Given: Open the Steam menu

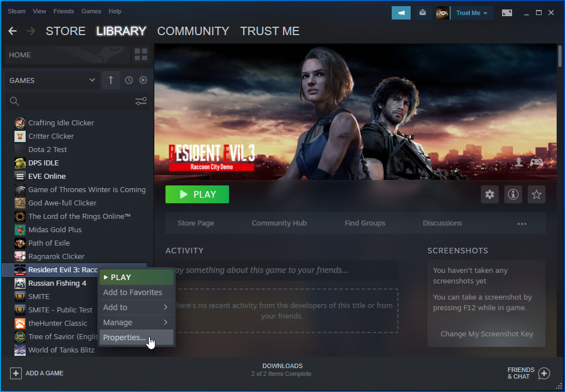Looking at the screenshot, I should [x=17, y=11].
